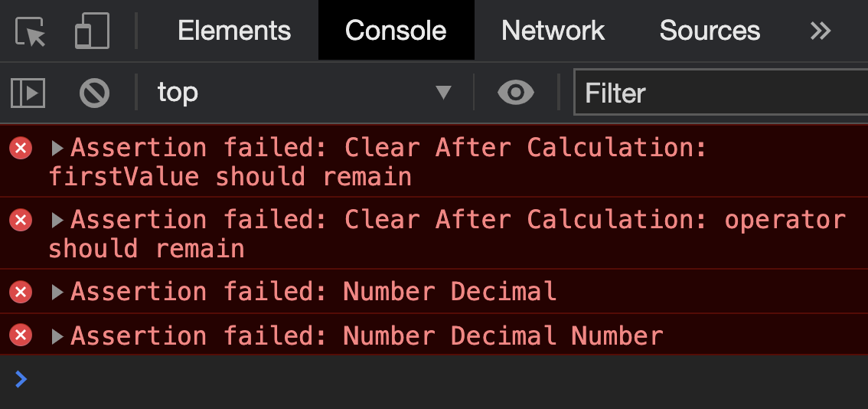Open the top JavaScript context dropdown
This screenshot has width=868, height=409.
click(x=304, y=93)
